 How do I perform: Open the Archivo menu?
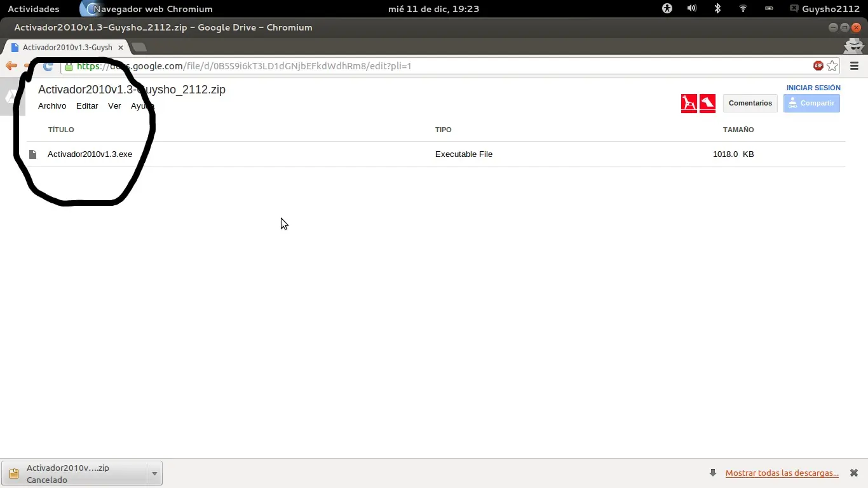pyautogui.click(x=52, y=106)
